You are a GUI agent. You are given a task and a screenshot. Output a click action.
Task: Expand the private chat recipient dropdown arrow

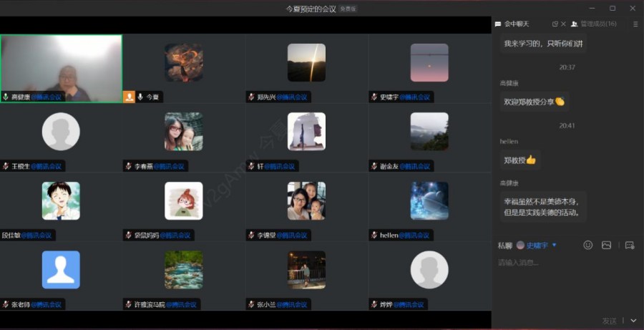click(555, 245)
